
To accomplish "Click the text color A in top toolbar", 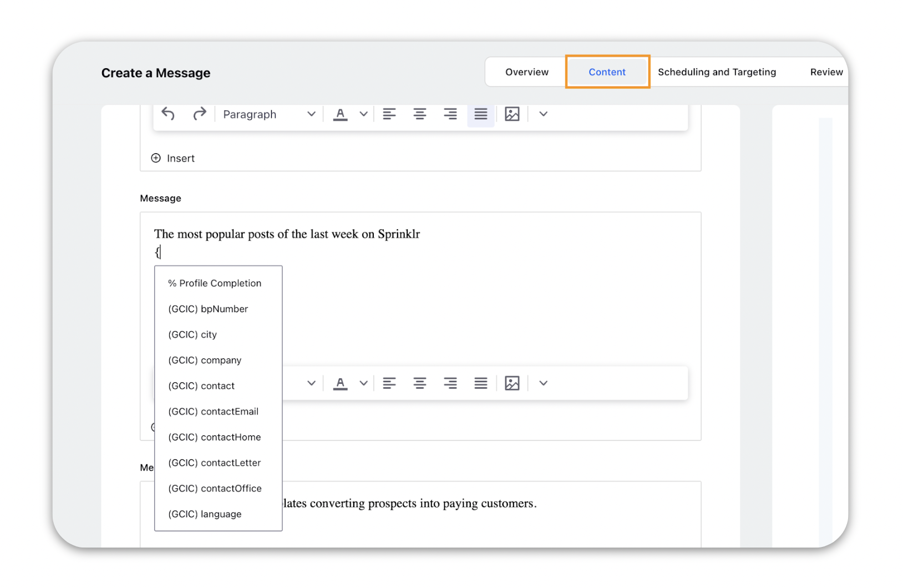I will [341, 114].
